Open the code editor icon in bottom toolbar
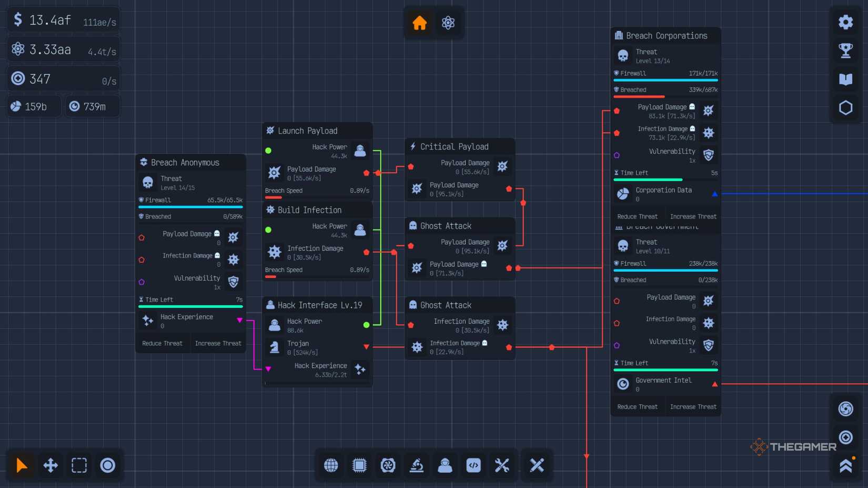The height and width of the screenshot is (488, 868). (x=473, y=465)
